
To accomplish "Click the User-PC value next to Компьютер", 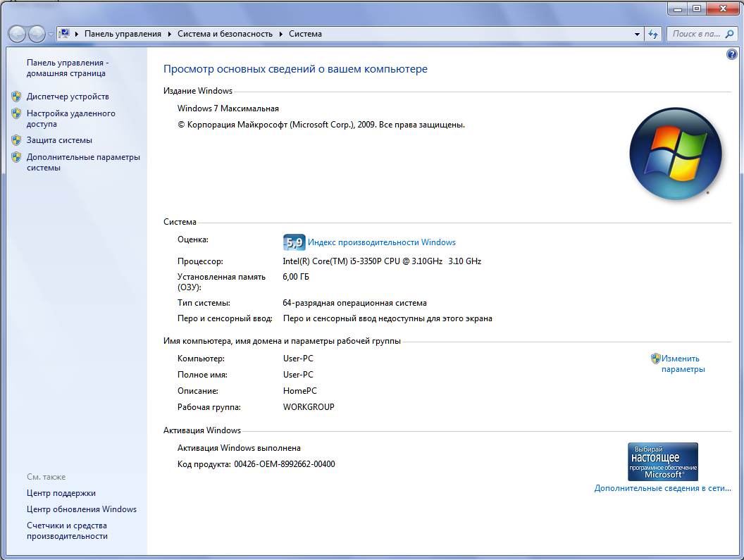I will (x=299, y=359).
